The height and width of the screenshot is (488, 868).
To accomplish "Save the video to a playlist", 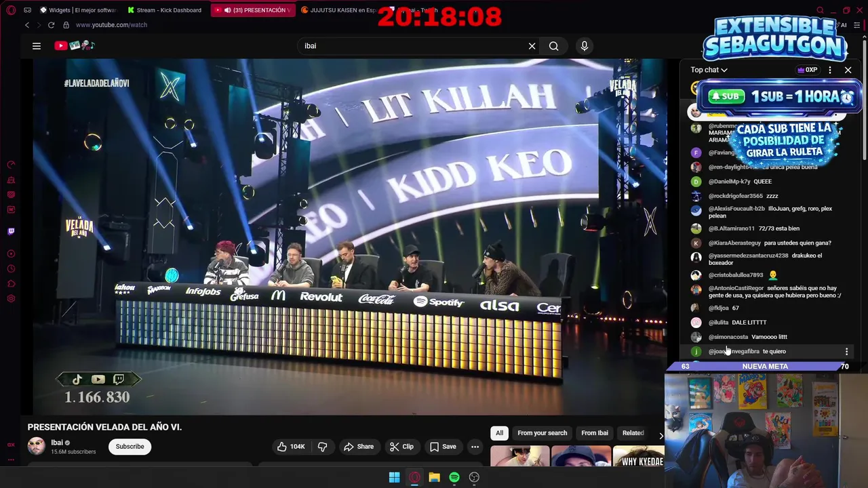I will click(443, 447).
